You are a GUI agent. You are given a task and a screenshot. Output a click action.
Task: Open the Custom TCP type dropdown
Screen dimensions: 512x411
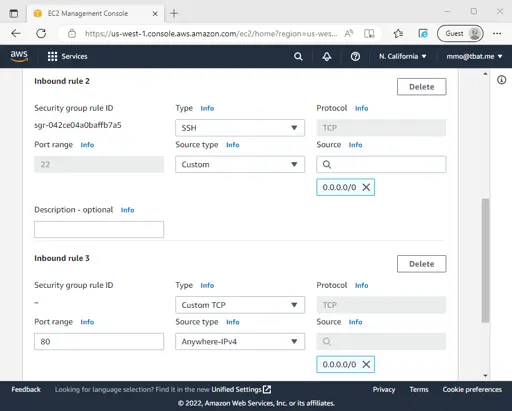240,305
